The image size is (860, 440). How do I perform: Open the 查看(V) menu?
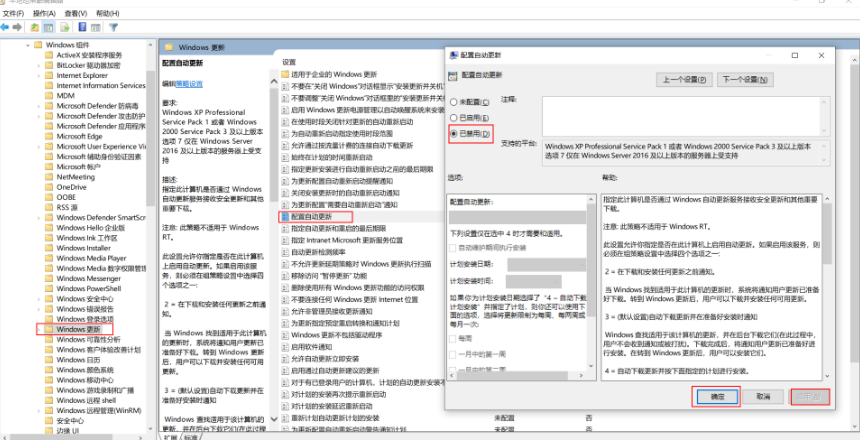click(76, 13)
